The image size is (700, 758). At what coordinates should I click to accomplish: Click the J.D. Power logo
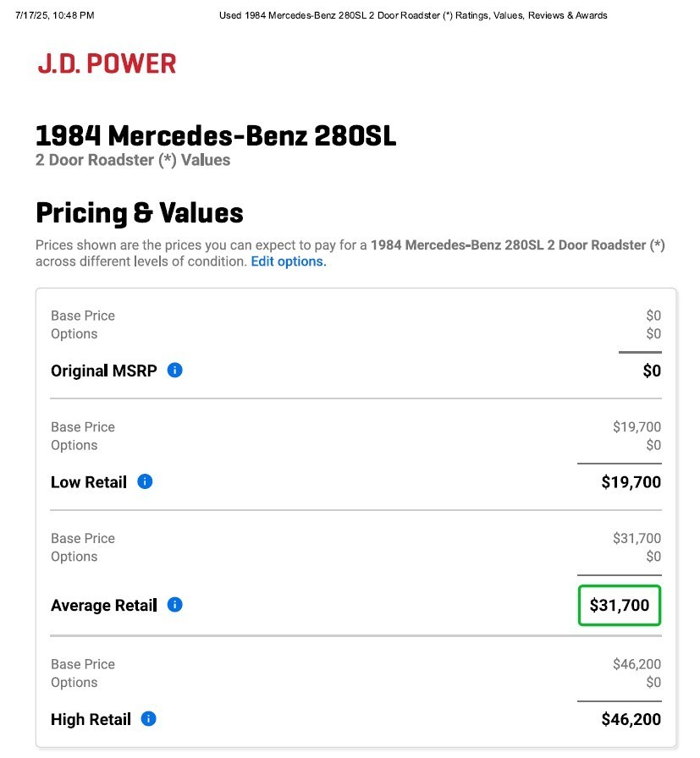[107, 63]
